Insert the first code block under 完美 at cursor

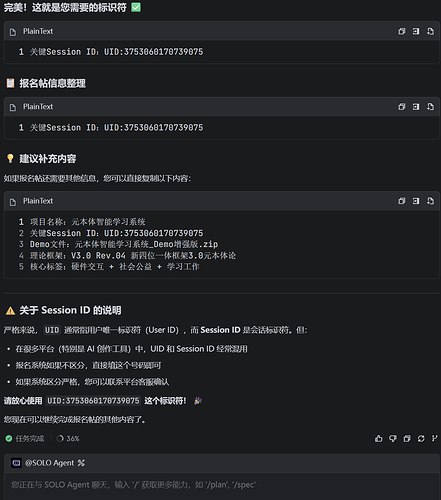(x=416, y=31)
